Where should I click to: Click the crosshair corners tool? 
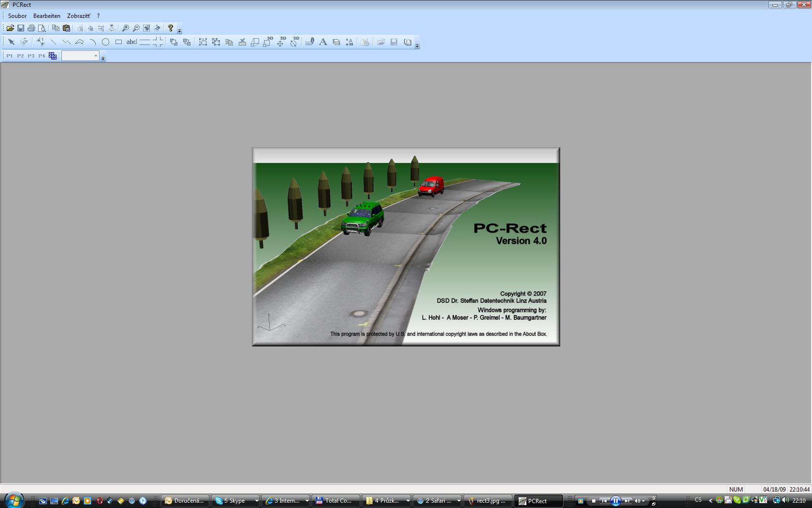point(158,42)
